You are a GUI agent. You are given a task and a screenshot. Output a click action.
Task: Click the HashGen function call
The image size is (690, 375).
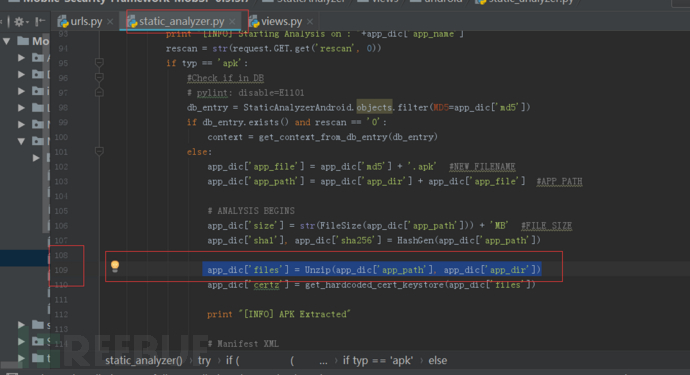[469, 240]
